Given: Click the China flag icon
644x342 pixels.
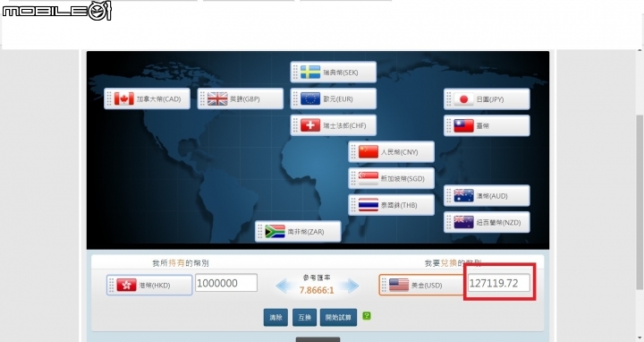Looking at the screenshot, I should 369,151.
